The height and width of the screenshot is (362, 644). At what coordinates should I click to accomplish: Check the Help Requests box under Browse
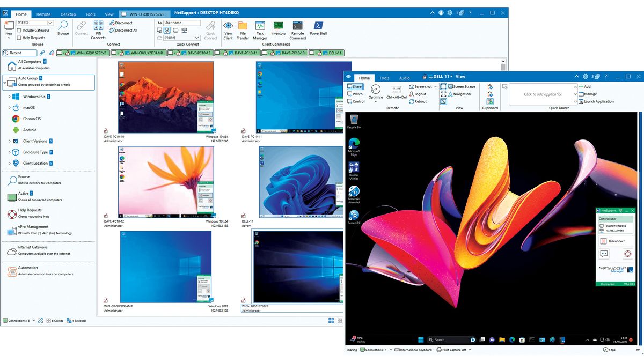(x=20, y=36)
